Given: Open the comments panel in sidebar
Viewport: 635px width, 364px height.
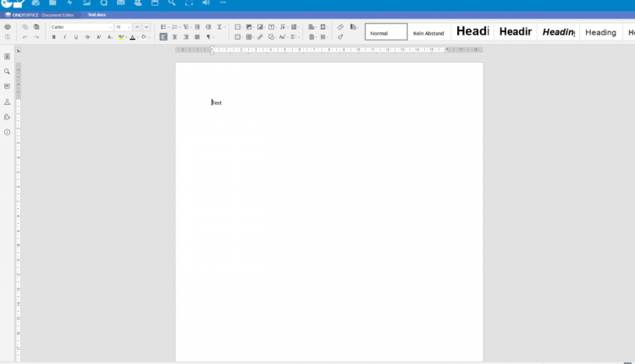Looking at the screenshot, I should [8, 86].
